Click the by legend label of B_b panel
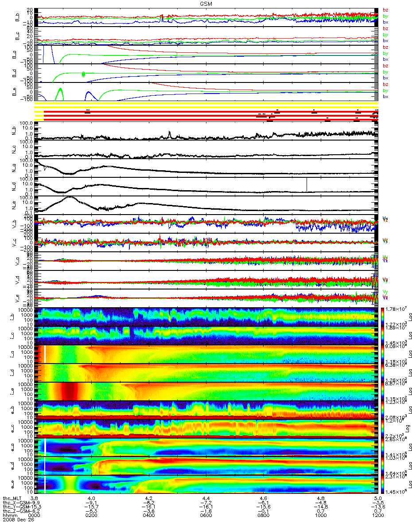The height and width of the screenshot is (532, 412). coord(385,16)
